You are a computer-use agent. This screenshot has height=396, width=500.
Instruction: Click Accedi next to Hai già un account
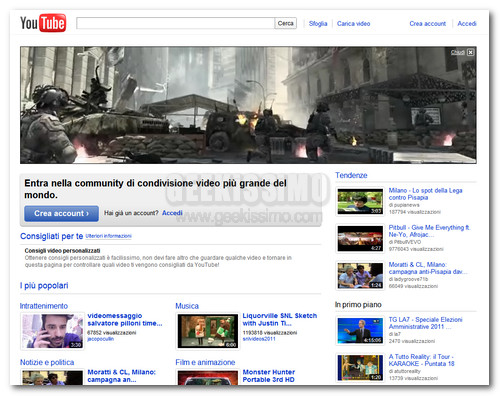172,213
